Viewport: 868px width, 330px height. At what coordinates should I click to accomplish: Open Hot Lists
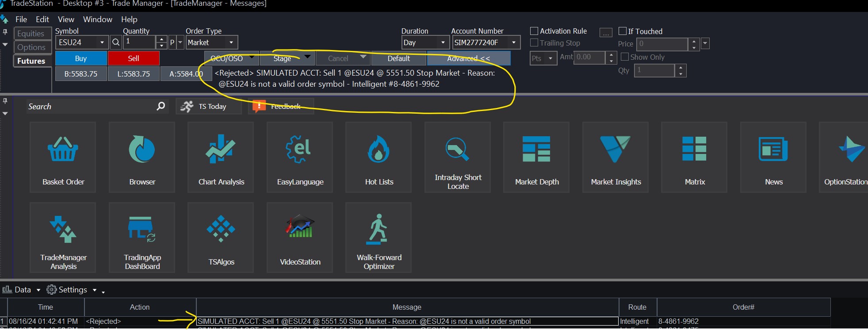(379, 157)
